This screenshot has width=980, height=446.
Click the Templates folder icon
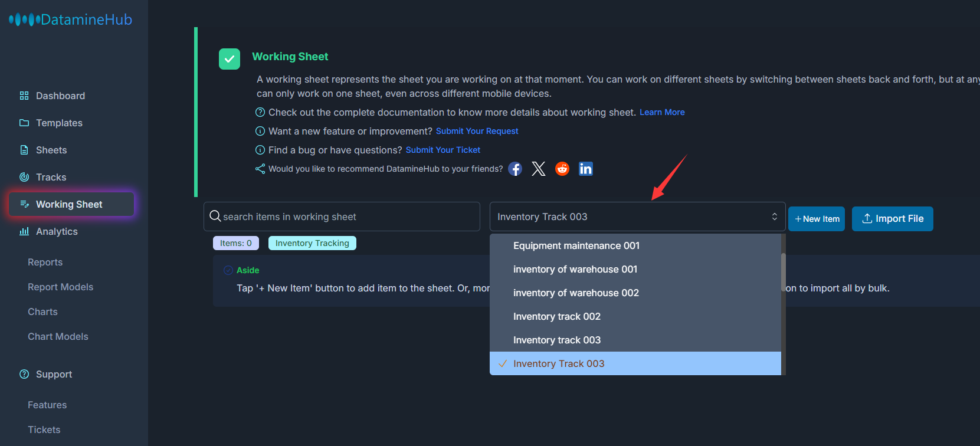(24, 123)
